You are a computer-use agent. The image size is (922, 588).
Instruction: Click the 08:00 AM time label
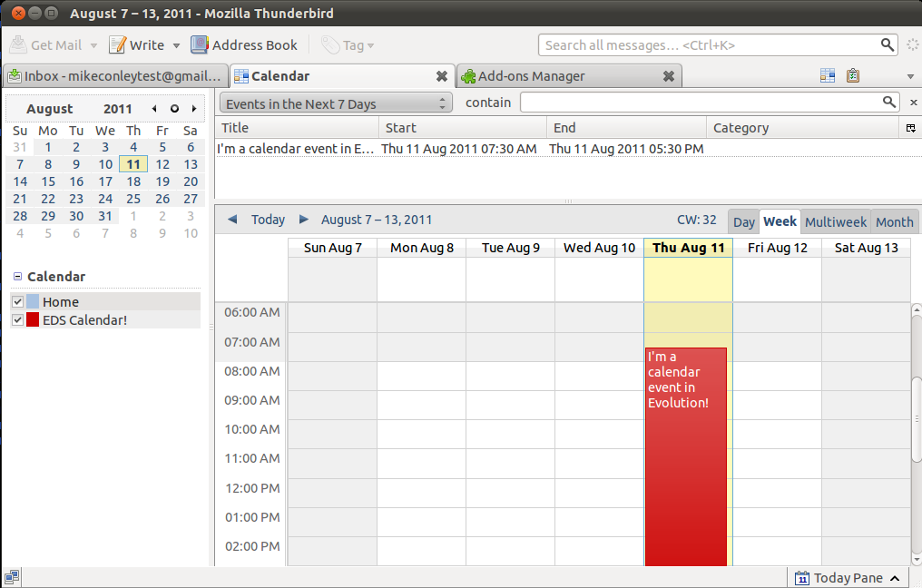(252, 371)
